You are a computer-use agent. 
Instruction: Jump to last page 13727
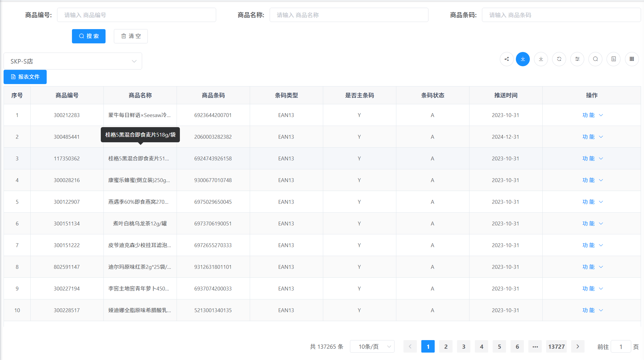click(556, 347)
